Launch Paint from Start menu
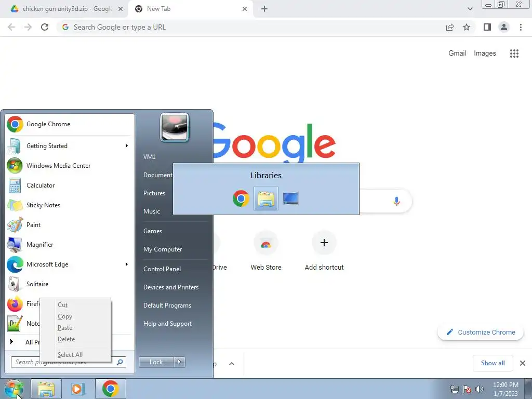This screenshot has height=399, width=532. (70, 224)
